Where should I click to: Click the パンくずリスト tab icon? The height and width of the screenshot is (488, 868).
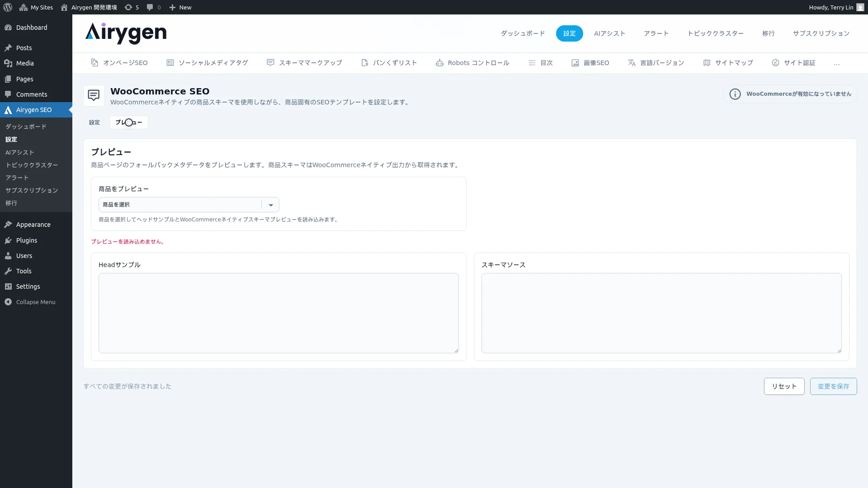365,63
